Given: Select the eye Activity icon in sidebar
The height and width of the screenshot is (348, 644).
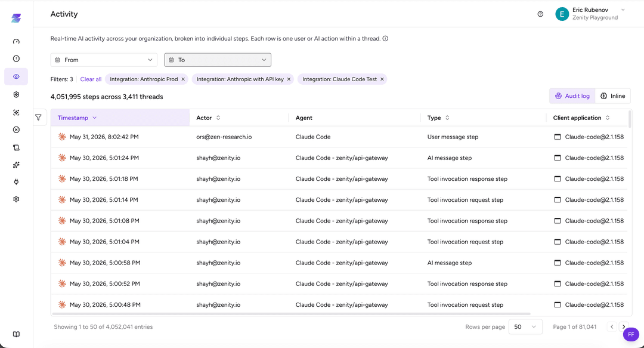Looking at the screenshot, I should pyautogui.click(x=16, y=76).
